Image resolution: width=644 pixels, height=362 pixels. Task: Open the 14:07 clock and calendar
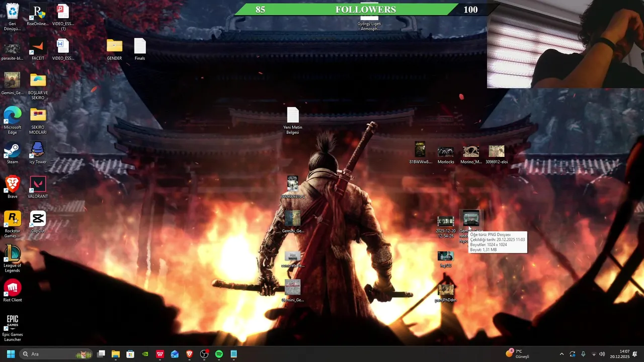click(620, 354)
